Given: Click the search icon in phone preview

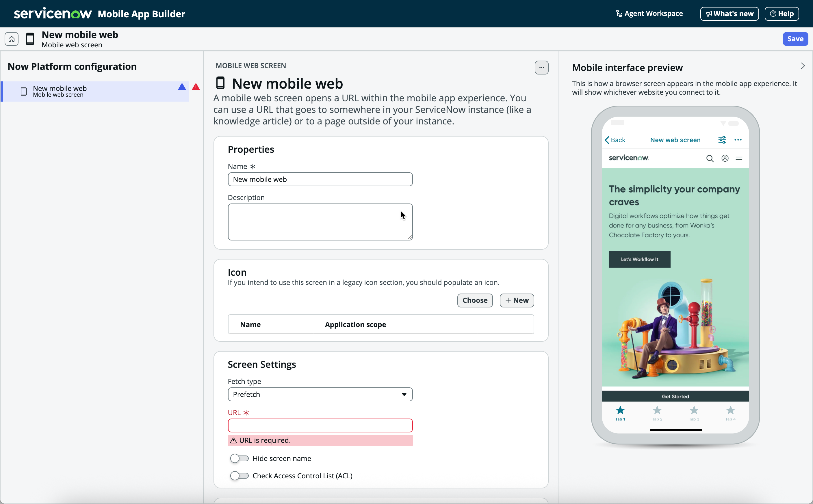Looking at the screenshot, I should pos(710,158).
